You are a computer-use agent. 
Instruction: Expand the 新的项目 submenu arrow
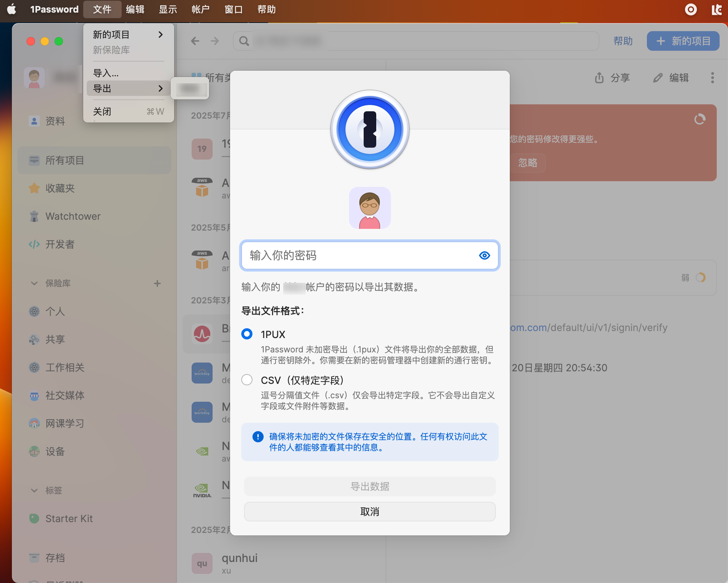coord(160,34)
